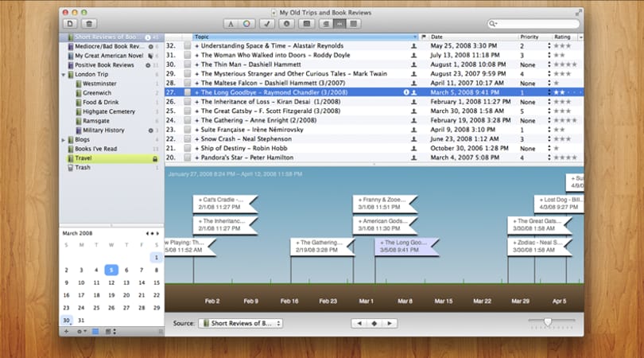
Task: Go to the next timeline period arrow
Action: click(x=390, y=324)
